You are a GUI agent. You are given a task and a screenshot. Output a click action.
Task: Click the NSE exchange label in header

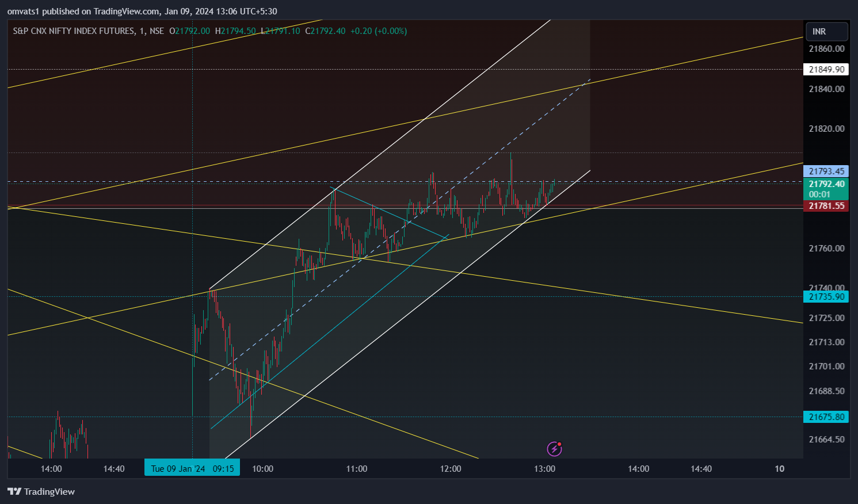point(157,31)
